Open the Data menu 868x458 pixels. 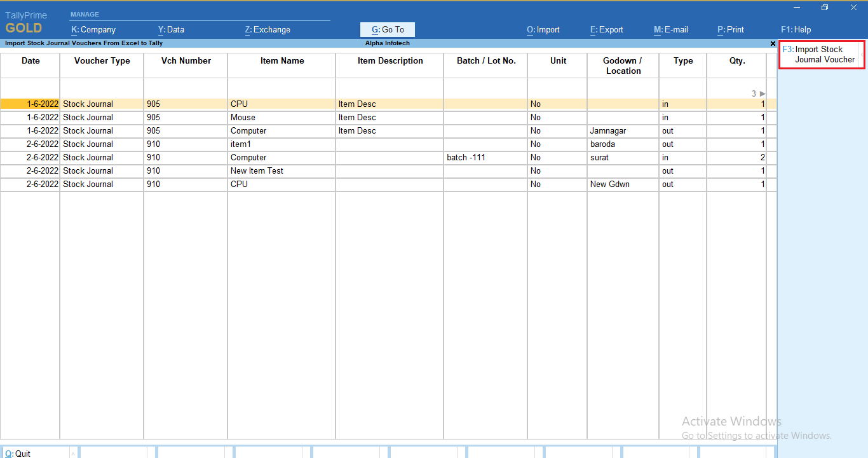171,29
